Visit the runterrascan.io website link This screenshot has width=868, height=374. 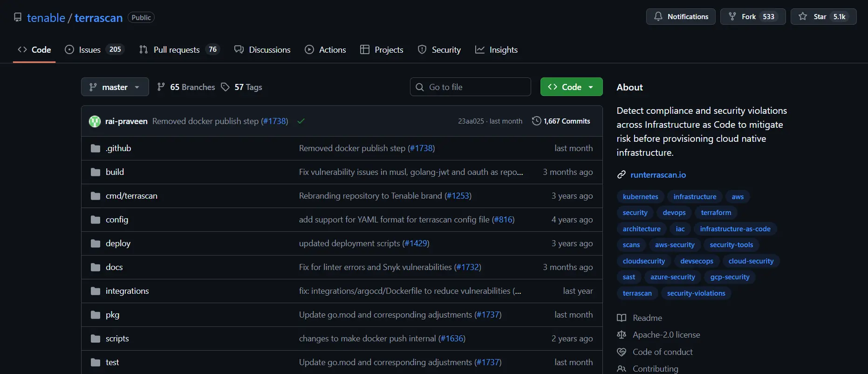pyautogui.click(x=658, y=175)
